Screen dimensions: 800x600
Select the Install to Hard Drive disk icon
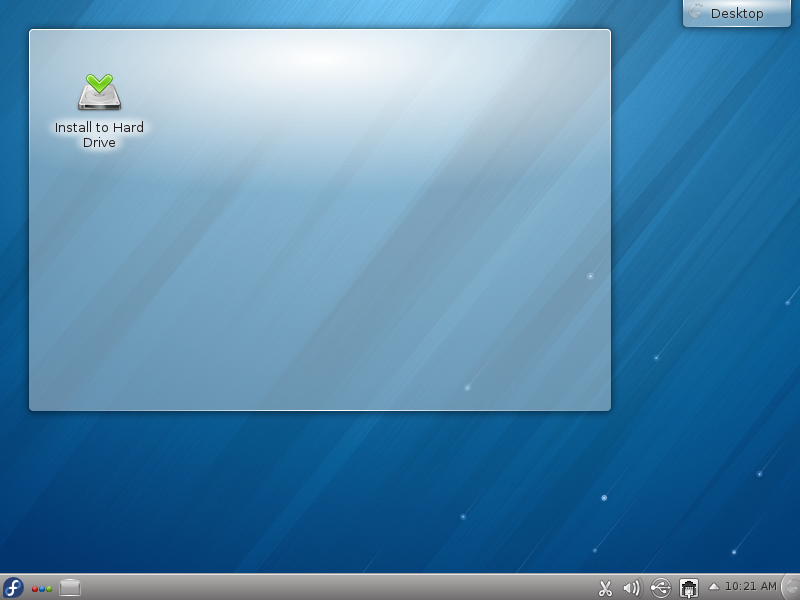99,93
